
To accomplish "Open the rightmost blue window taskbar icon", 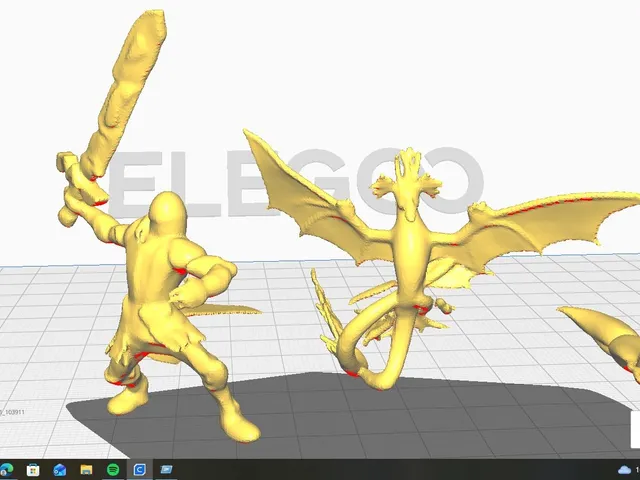I will (166, 470).
